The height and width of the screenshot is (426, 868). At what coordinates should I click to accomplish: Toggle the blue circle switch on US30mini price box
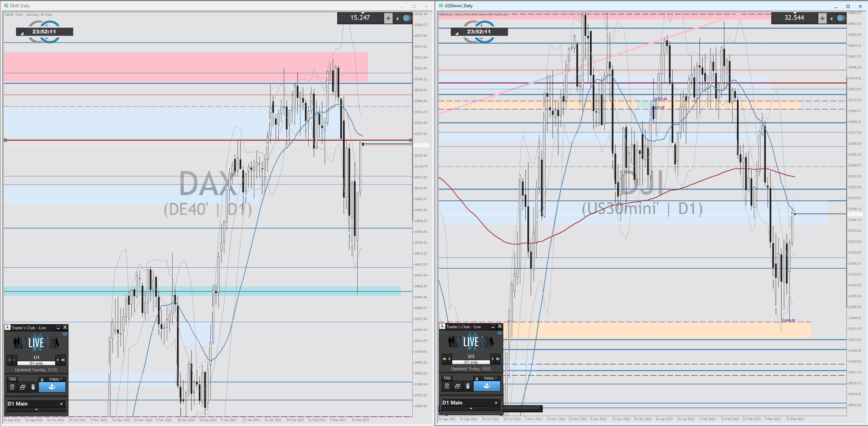click(841, 18)
